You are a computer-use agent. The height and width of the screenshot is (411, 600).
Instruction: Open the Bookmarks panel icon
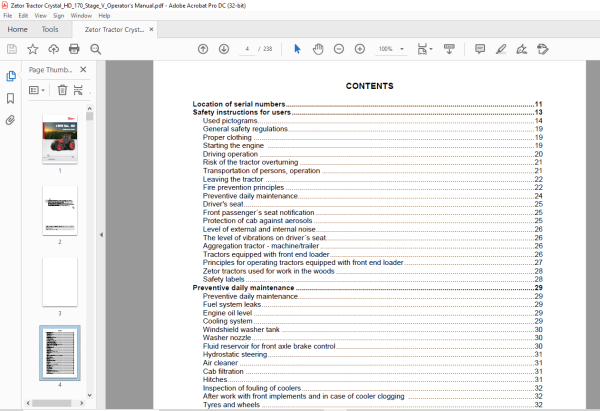point(11,98)
